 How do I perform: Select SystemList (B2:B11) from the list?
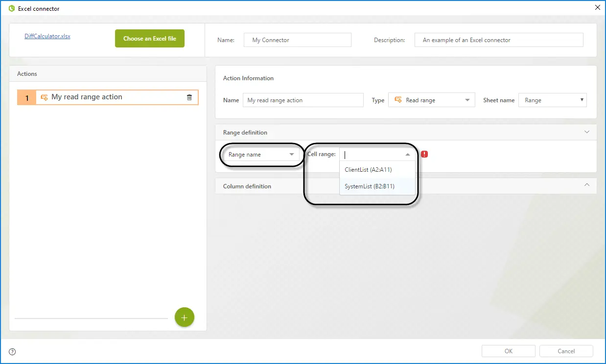click(x=377, y=186)
